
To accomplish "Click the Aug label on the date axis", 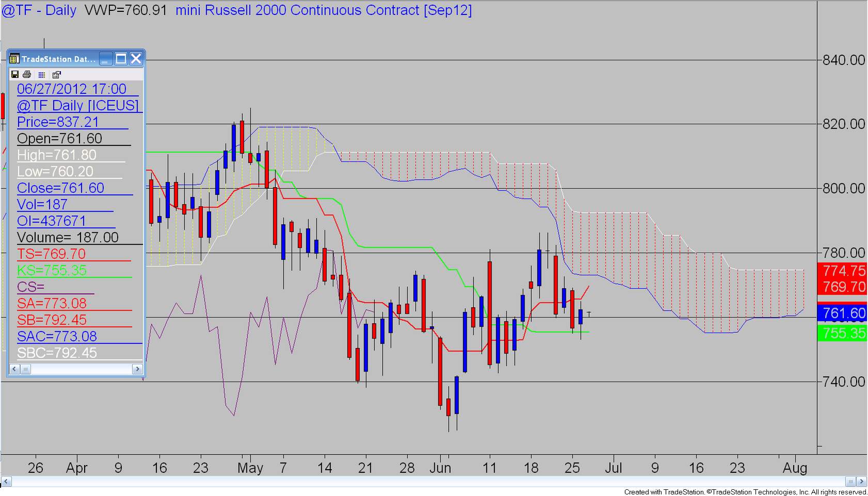I will coord(795,468).
